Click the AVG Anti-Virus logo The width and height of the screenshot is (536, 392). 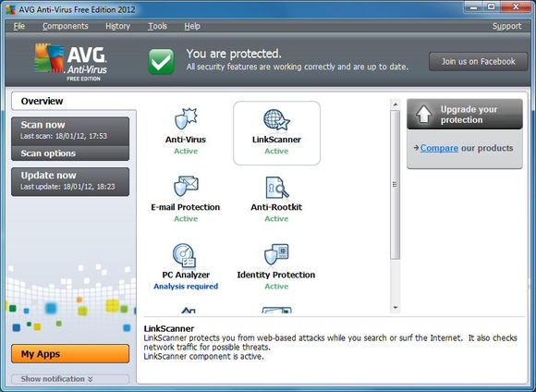(x=71, y=62)
